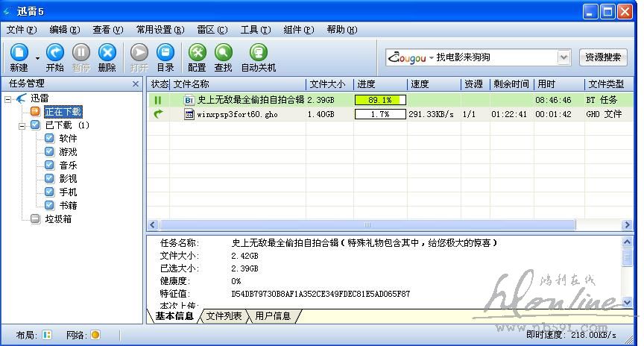Open the 工具(T) menu
644x346 pixels.
(x=256, y=30)
